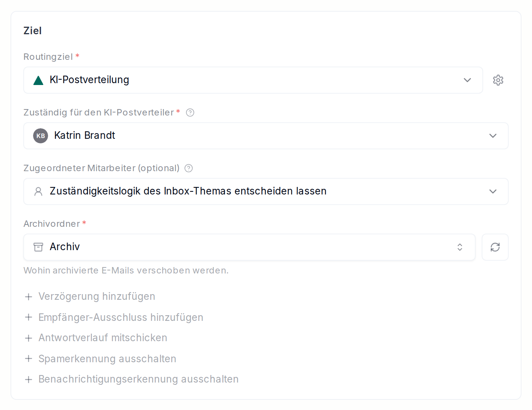Show help for Zuständig für den KI-Postverteiler
532x410 pixels.
pos(190,112)
